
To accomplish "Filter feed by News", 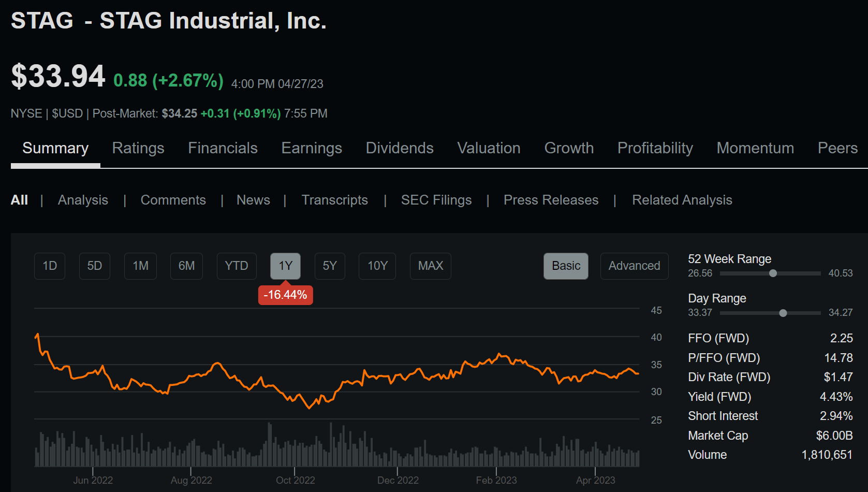I will pyautogui.click(x=253, y=200).
